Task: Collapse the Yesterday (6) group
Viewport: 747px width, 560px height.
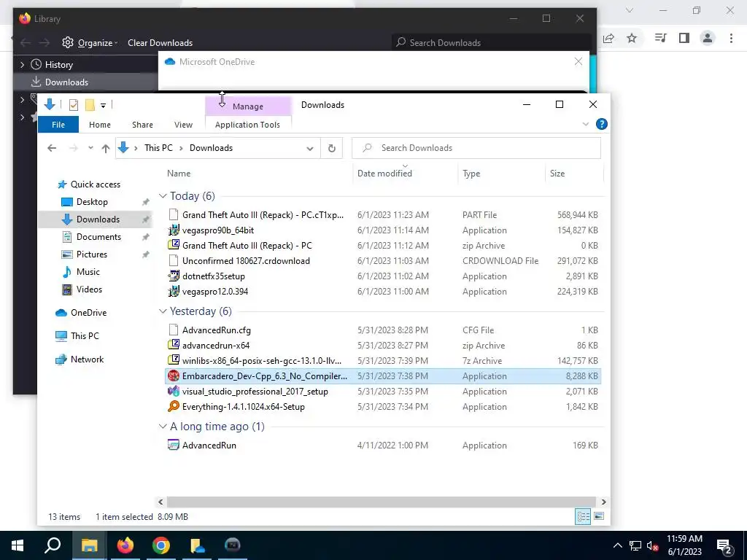Action: (163, 311)
